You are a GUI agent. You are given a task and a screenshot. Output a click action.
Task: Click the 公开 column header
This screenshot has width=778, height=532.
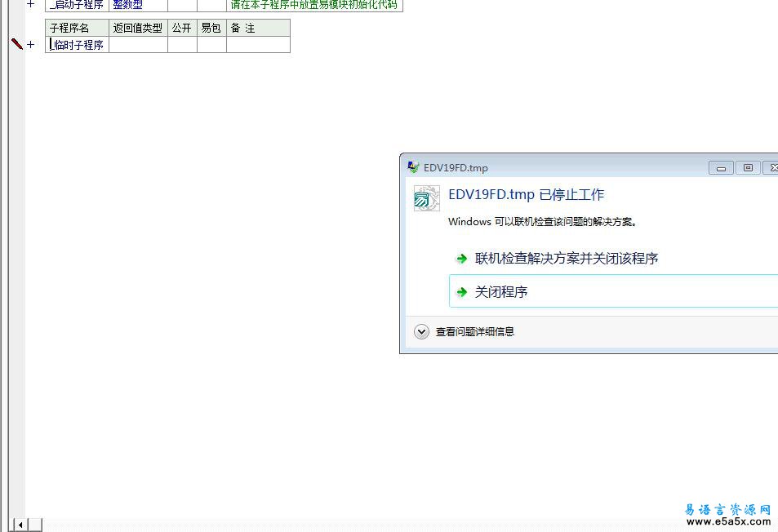coord(182,28)
